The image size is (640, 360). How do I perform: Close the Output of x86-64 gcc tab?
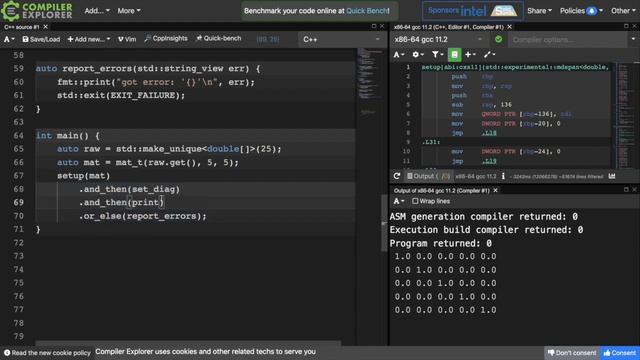coord(495,191)
